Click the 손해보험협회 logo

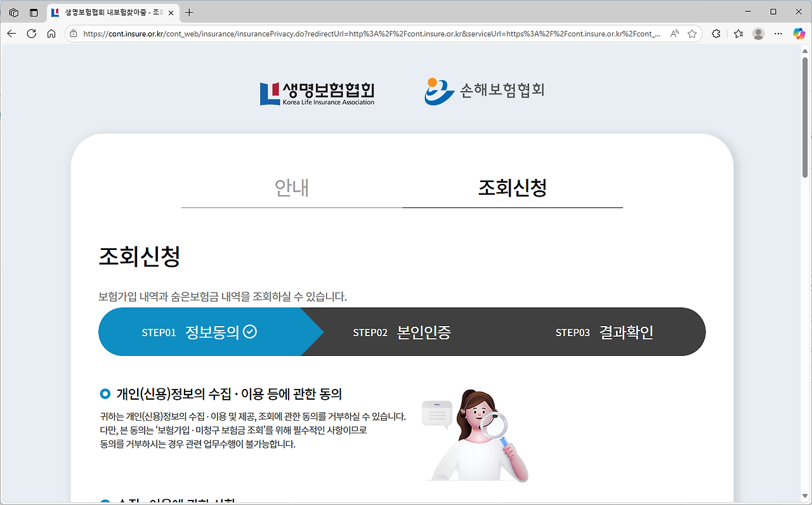tap(485, 91)
